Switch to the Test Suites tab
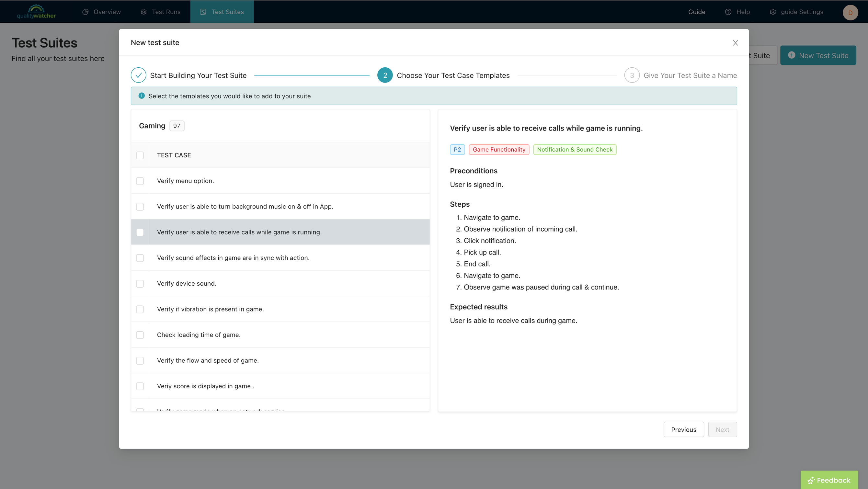The height and width of the screenshot is (489, 868). point(222,12)
